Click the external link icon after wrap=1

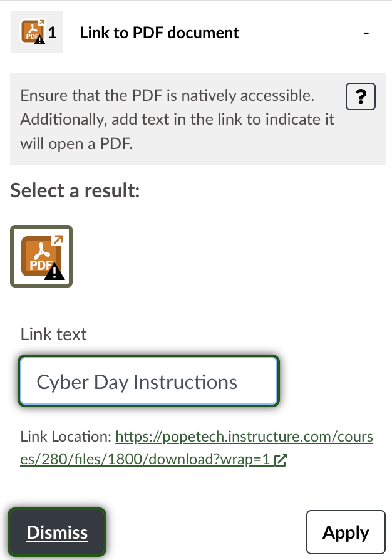(x=281, y=460)
